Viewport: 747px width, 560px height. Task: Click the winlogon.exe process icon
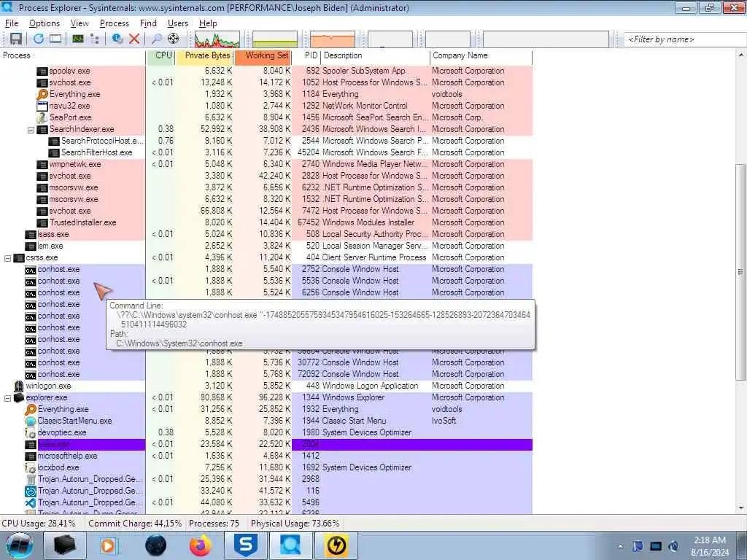[x=19, y=386]
